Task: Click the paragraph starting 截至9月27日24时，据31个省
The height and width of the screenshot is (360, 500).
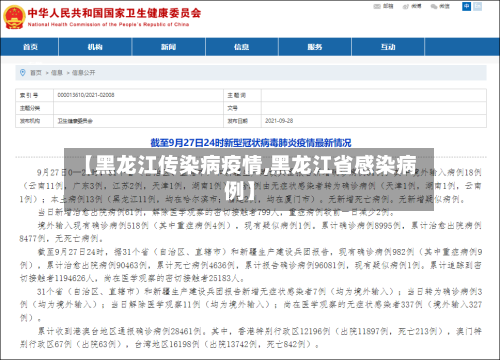Action: tap(251, 265)
